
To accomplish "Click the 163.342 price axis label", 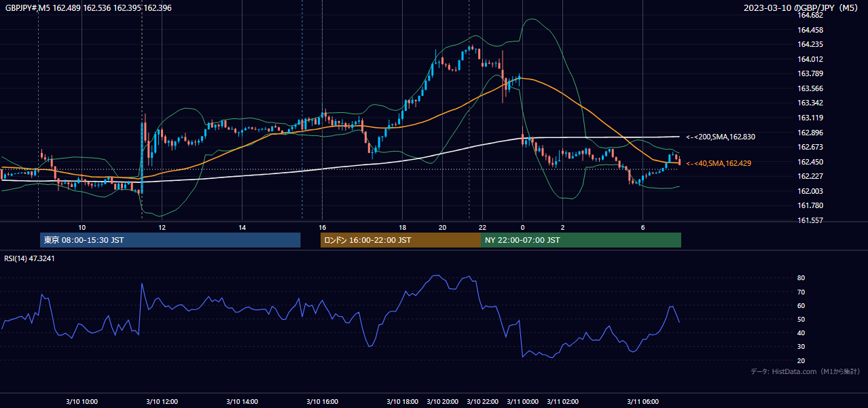I will click(x=810, y=103).
